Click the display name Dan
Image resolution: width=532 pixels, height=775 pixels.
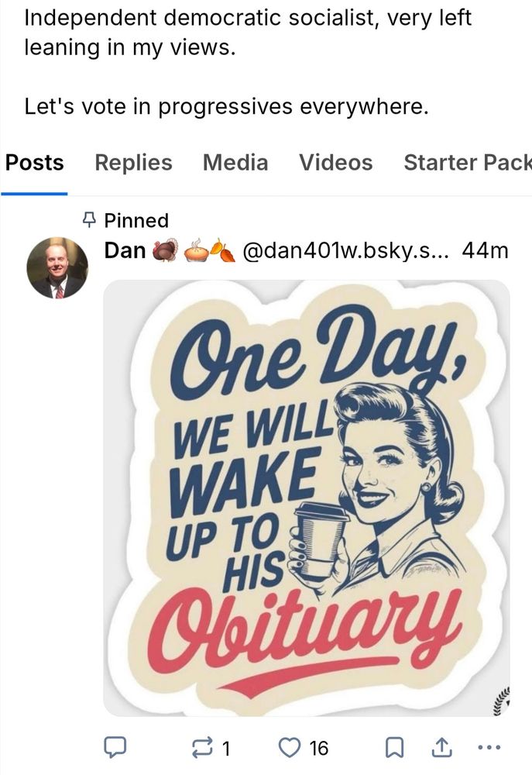click(125, 250)
